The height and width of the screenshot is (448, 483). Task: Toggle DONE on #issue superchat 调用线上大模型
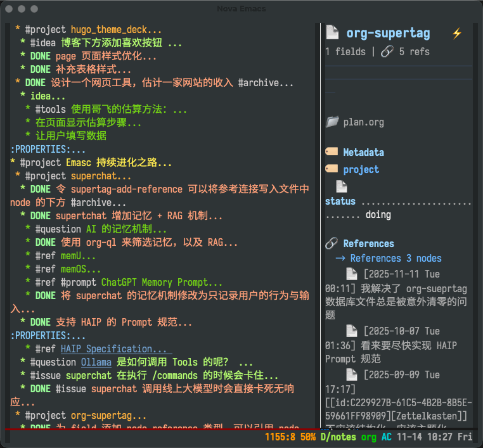(x=41, y=388)
